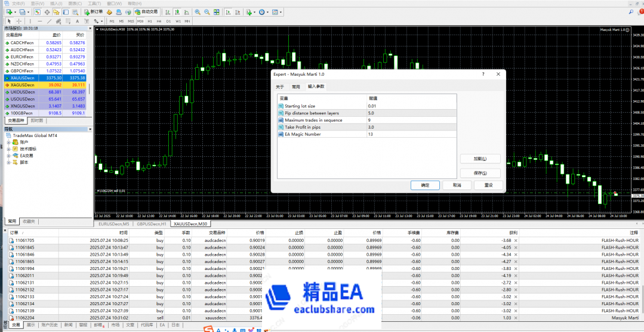Select the text label (T) tool
The width and height of the screenshot is (644, 332).
pyautogui.click(x=87, y=21)
